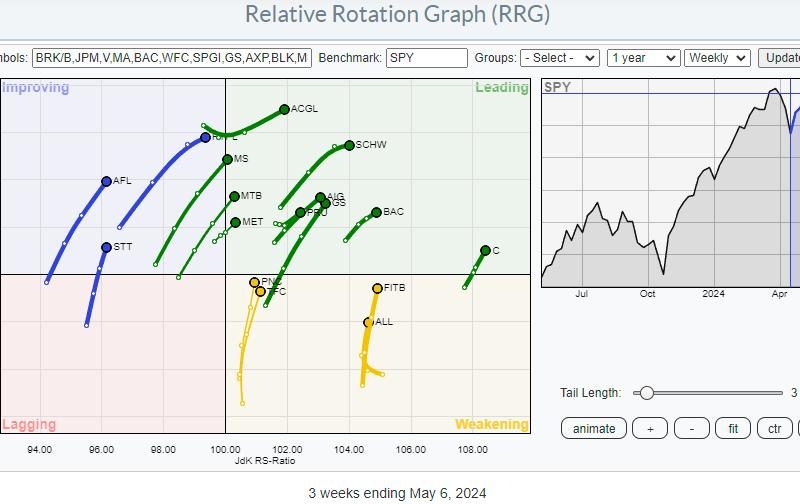The image size is (800, 504).
Task: Click the minus zoom button
Action: click(x=692, y=429)
